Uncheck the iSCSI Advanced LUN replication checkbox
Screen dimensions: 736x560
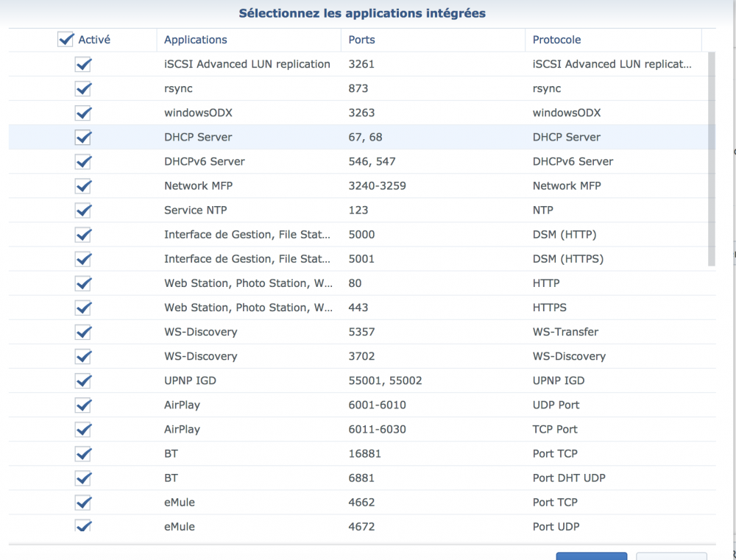click(x=83, y=65)
